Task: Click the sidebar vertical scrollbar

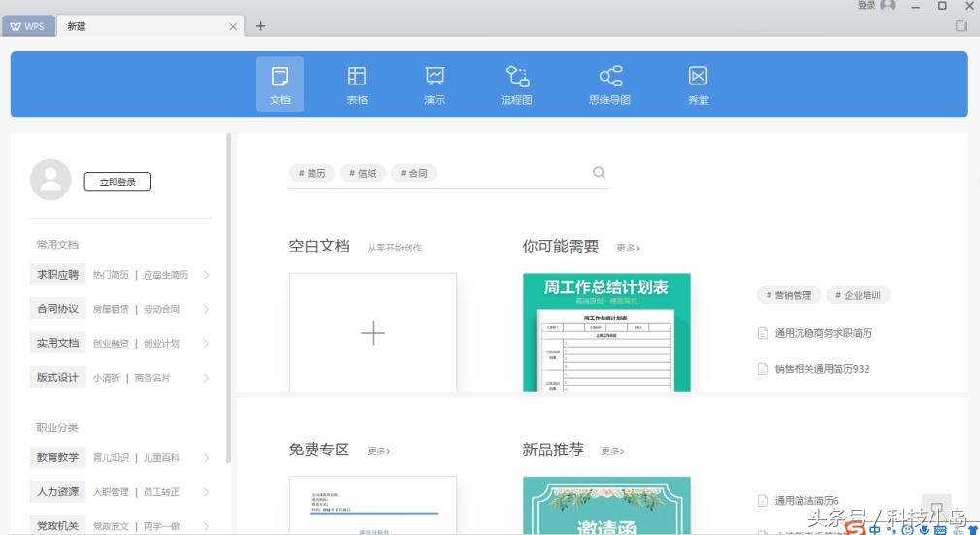Action: 229,298
